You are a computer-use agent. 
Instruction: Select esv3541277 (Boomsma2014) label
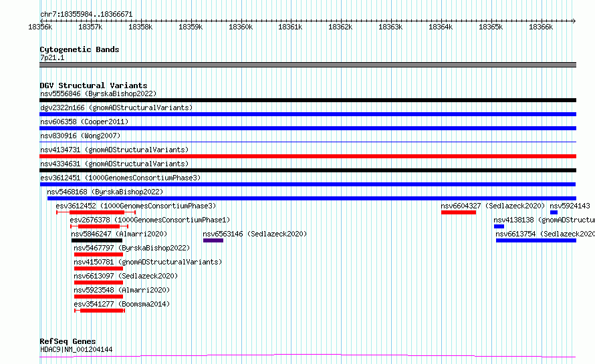point(122,304)
